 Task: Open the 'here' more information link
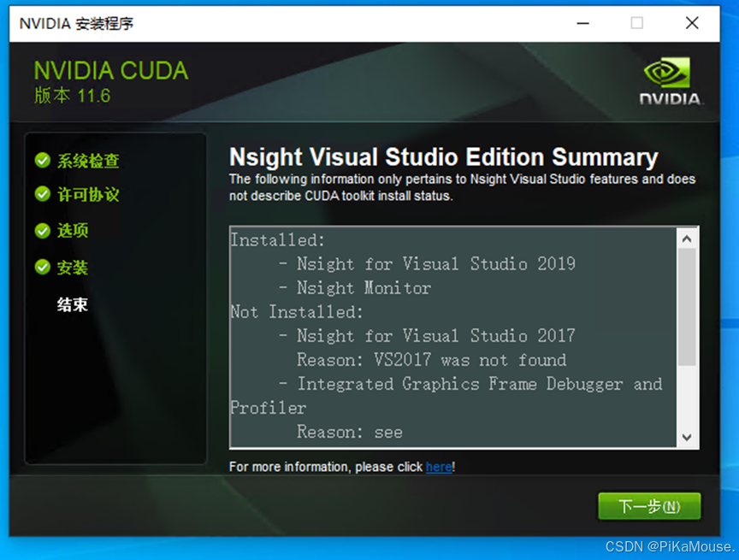pyautogui.click(x=439, y=467)
